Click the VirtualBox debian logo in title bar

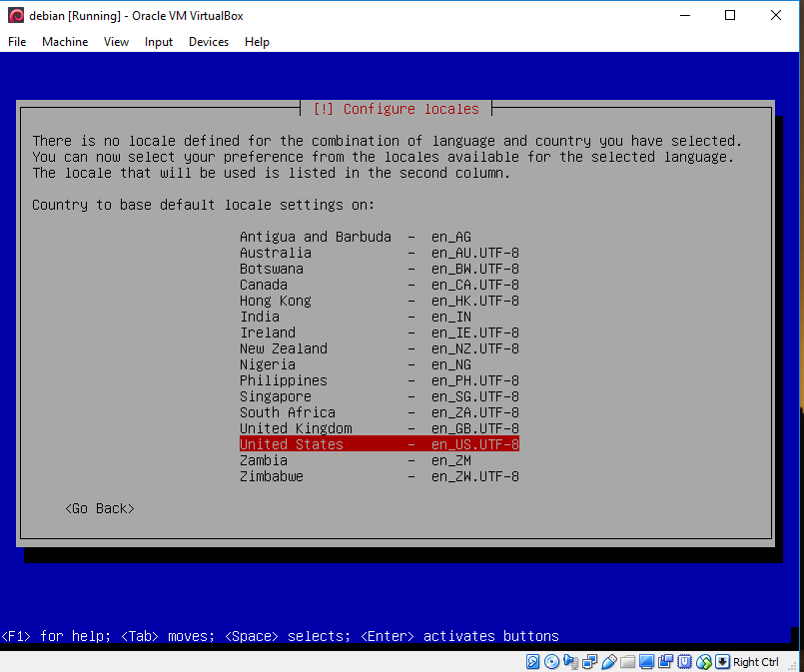[x=16, y=15]
